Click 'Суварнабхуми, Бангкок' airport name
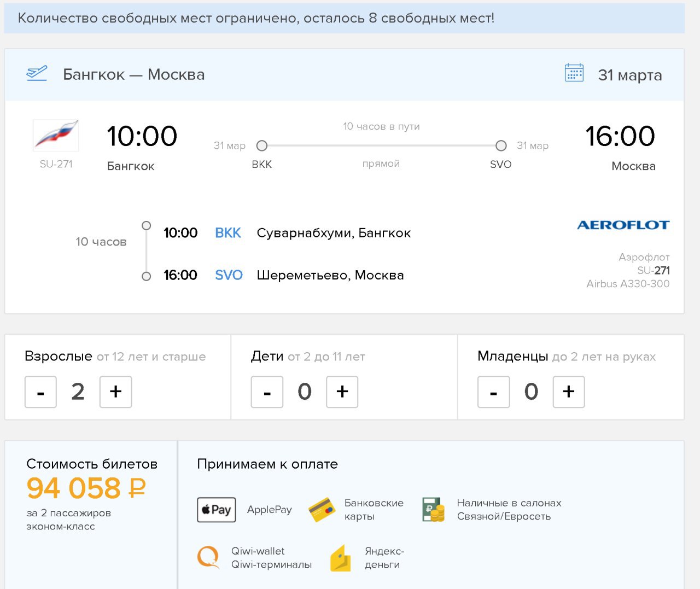 pos(334,233)
